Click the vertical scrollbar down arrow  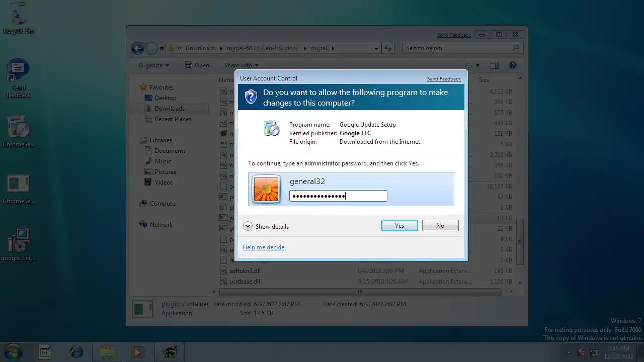(520, 283)
